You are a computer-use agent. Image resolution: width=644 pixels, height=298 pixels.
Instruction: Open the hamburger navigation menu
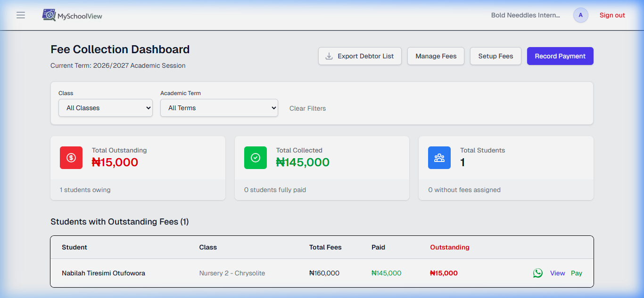click(21, 15)
